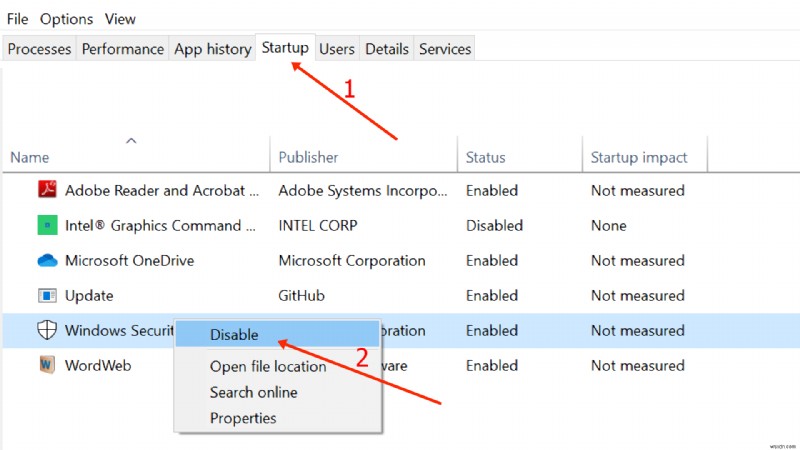Click the WordWeb icon
800x450 pixels.
pyautogui.click(x=47, y=365)
